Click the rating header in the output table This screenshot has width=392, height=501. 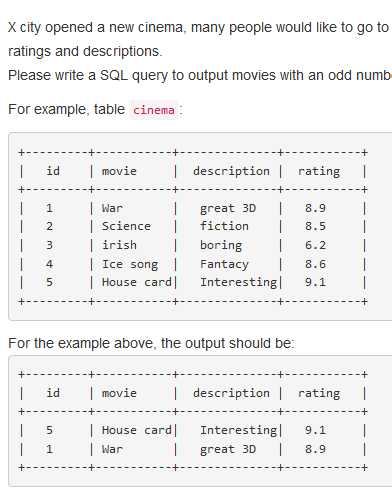point(319,393)
